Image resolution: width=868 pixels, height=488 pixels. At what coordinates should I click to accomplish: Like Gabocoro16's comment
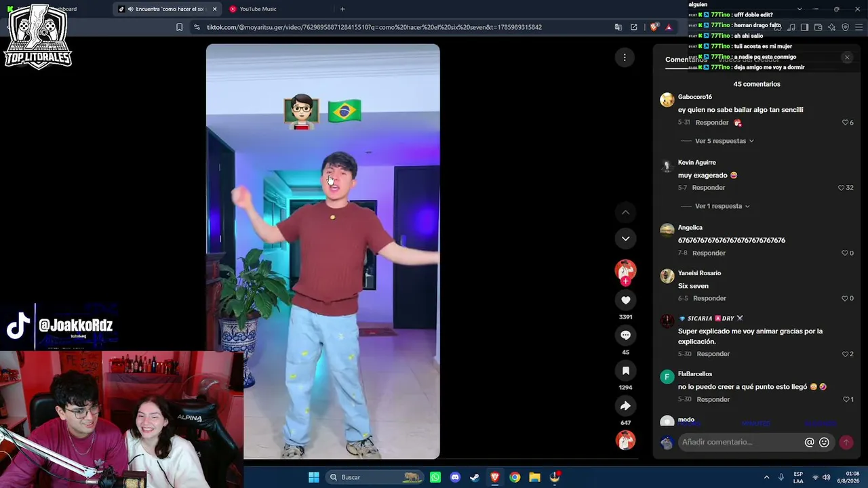tap(847, 123)
